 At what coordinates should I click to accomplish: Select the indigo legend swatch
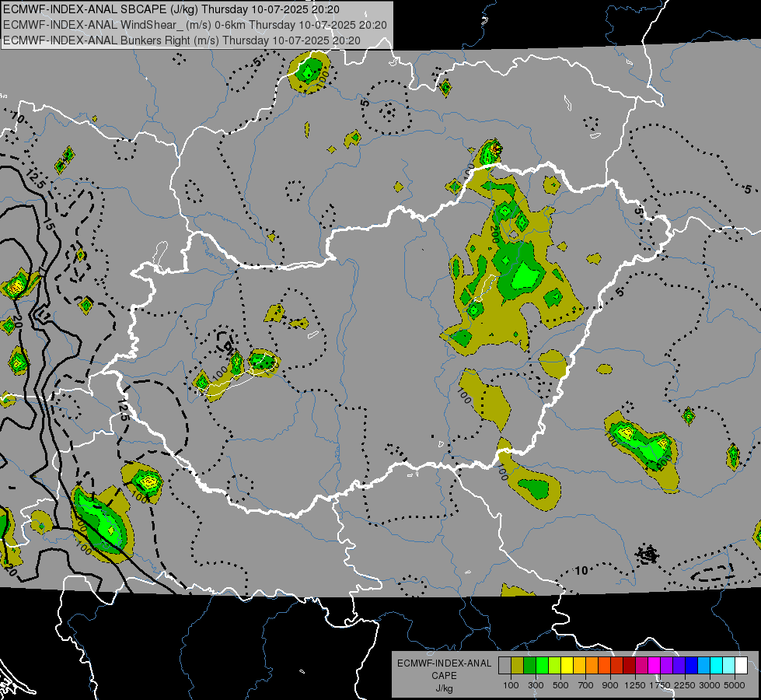pos(679,666)
